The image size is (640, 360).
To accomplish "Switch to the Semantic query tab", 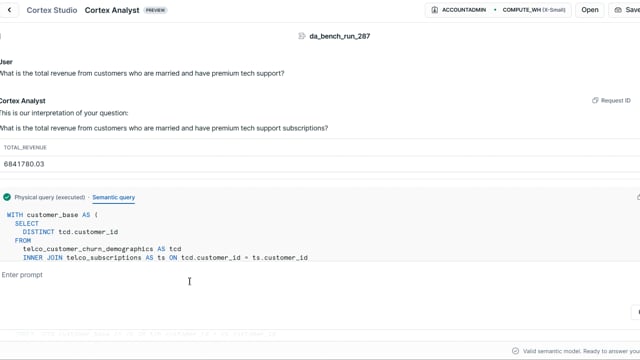I will (113, 197).
